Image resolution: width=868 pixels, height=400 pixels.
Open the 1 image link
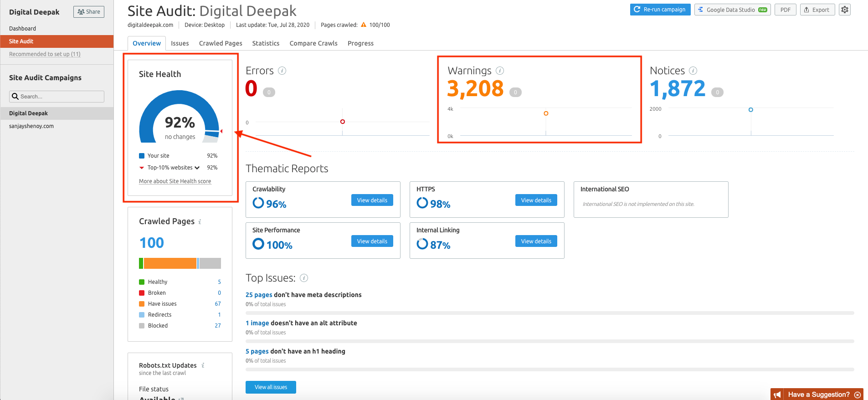coord(257,323)
